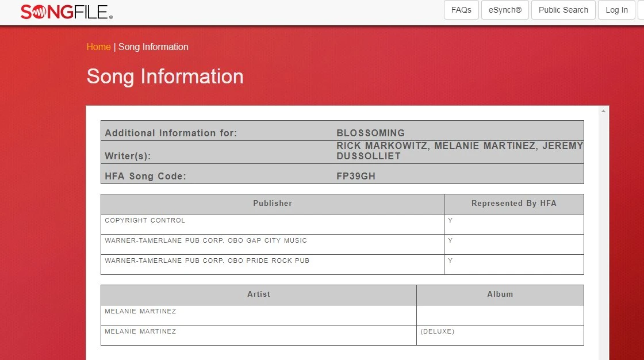The image size is (644, 360).
Task: Click the Album column header
Action: [x=500, y=294]
